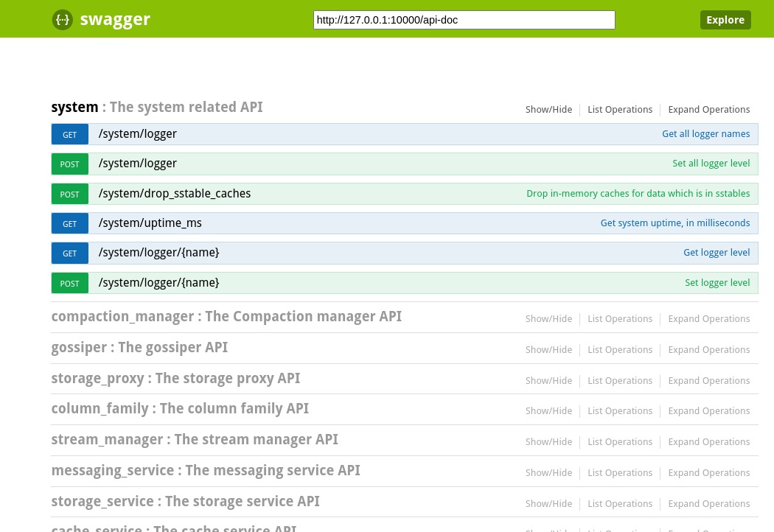This screenshot has height=532, width=774.
Task: Click the cache_service API heading
Action: (x=174, y=528)
